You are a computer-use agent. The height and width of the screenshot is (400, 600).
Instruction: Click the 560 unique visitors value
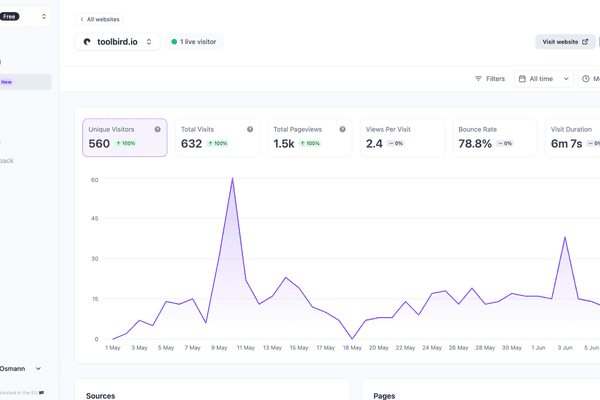99,144
